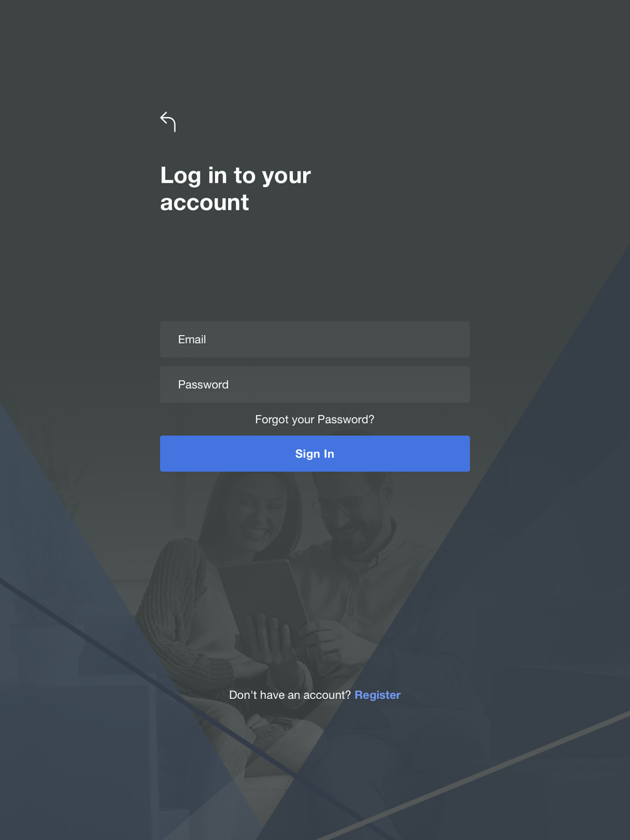This screenshot has width=630, height=840.
Task: Start password recovery via Forgot your Password?
Action: coord(314,419)
